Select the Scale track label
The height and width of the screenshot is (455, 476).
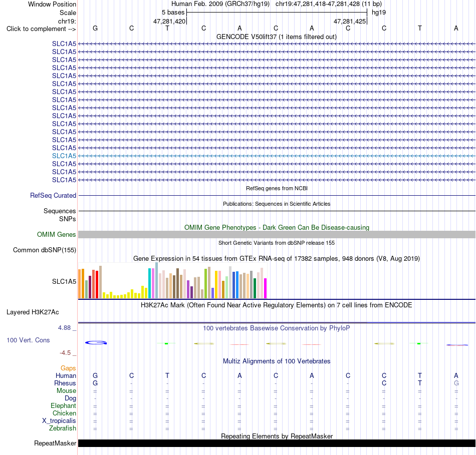point(68,13)
